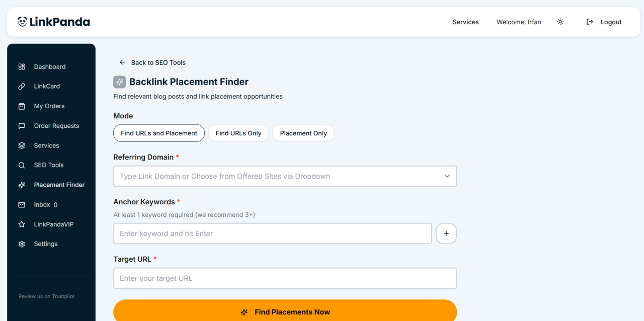Toggle the light/dark theme sun icon
Viewport: 644px width, 321px height.
(560, 22)
